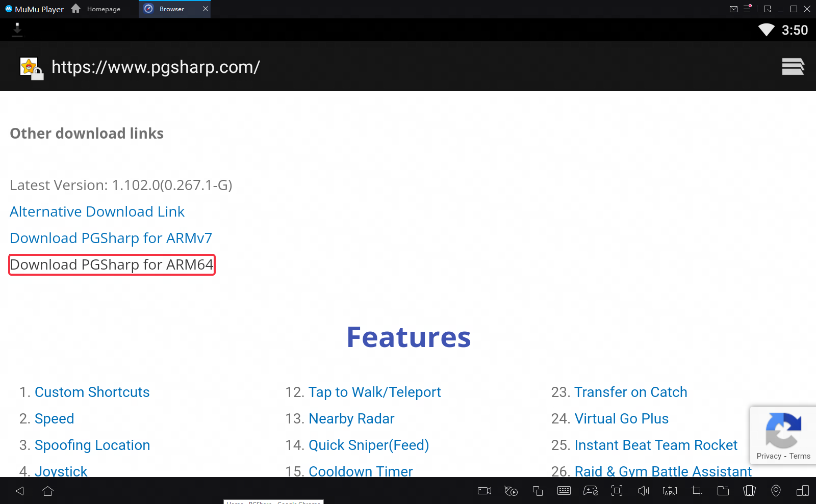Screen dimensions: 816x504
Task: Click the shrink window arrow icon
Action: point(767,9)
